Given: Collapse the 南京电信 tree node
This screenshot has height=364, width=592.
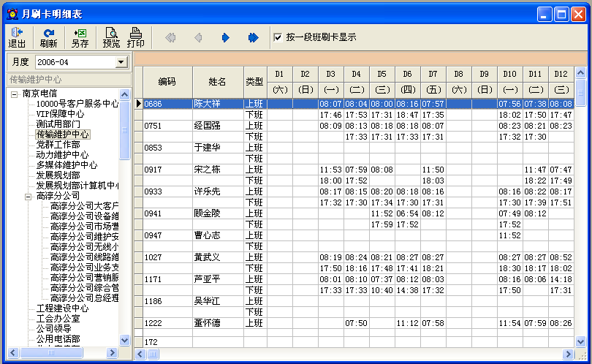Looking at the screenshot, I should point(15,94).
